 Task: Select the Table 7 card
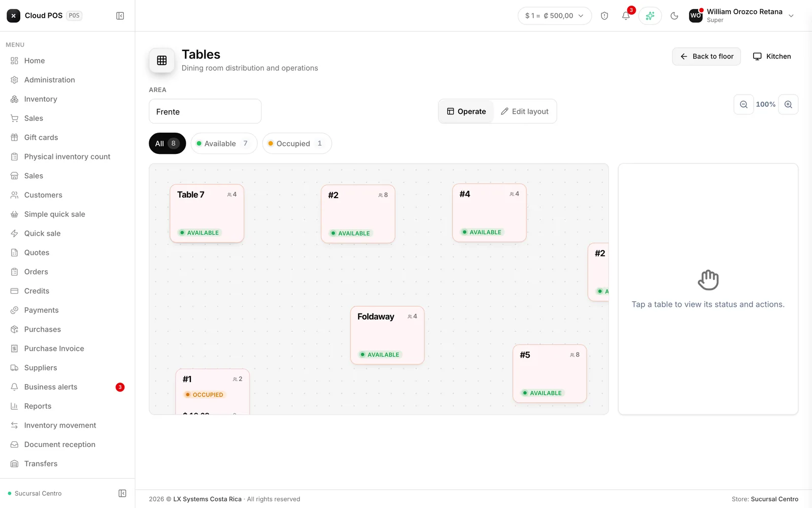coord(207,213)
